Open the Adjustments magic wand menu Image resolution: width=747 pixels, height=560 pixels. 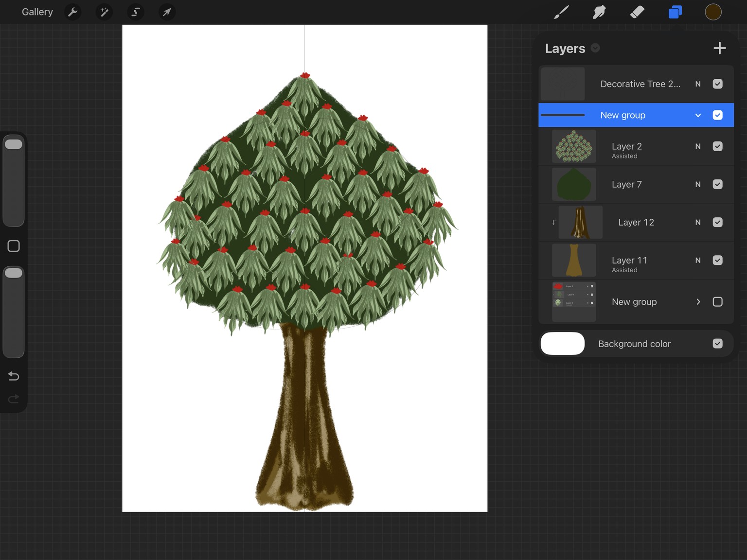(104, 12)
